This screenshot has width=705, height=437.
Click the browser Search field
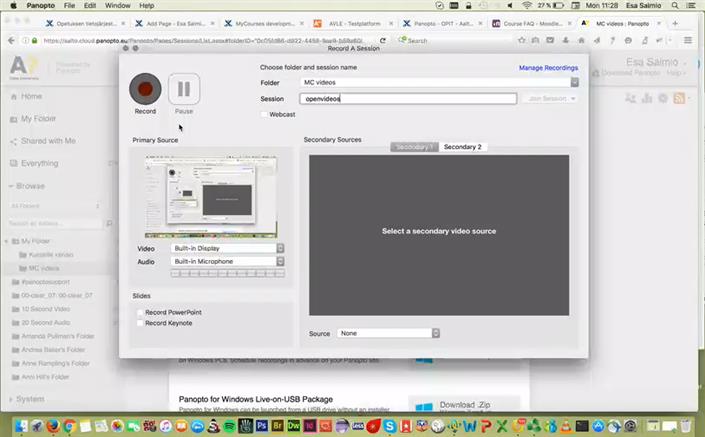coord(452,40)
